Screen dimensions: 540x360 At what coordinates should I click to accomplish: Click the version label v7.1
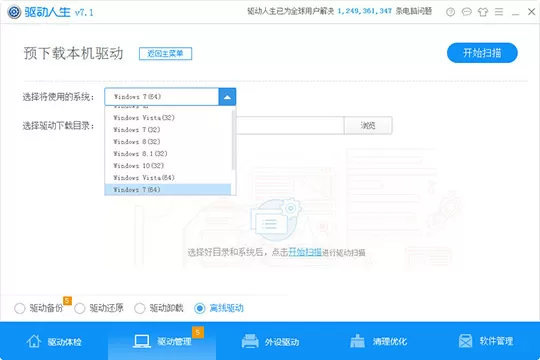84,13
